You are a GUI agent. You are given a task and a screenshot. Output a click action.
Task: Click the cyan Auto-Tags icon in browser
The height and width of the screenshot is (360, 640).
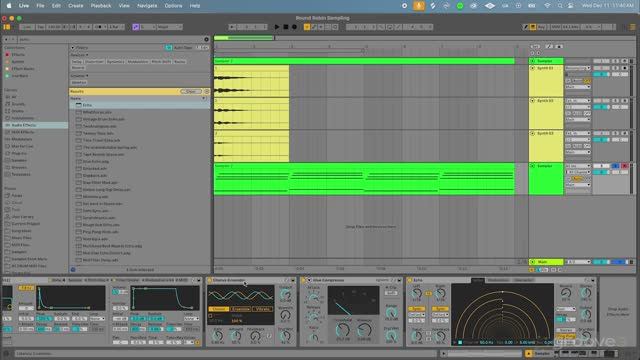coord(169,48)
